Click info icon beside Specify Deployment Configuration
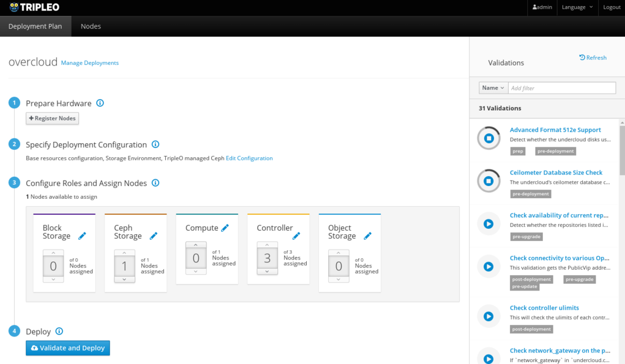This screenshot has width=625, height=364. 155,145
